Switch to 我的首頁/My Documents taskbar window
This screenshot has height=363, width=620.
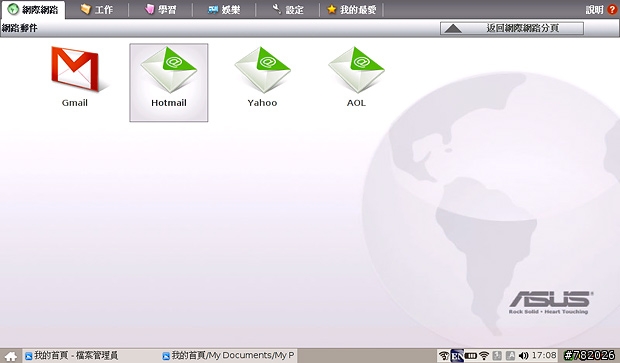229,355
